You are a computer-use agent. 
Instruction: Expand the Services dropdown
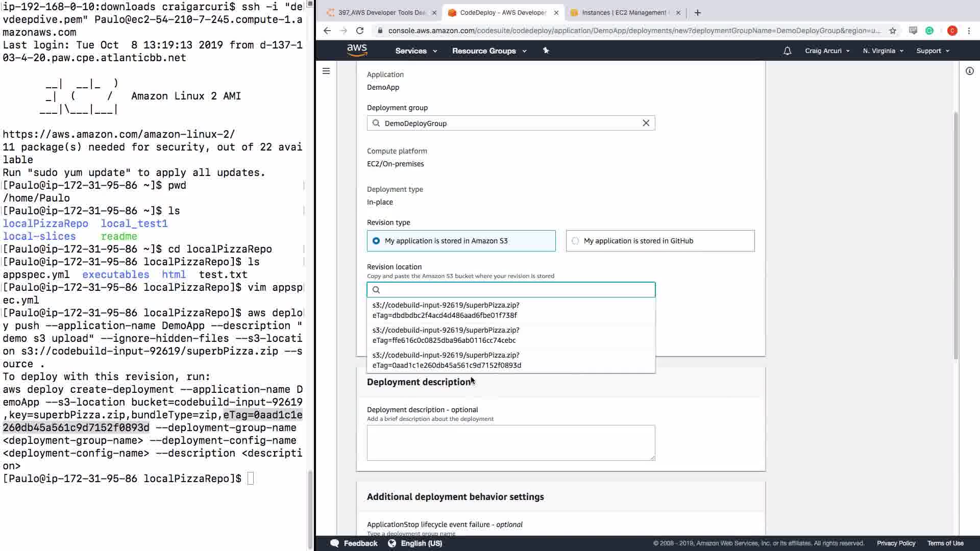[x=415, y=51]
